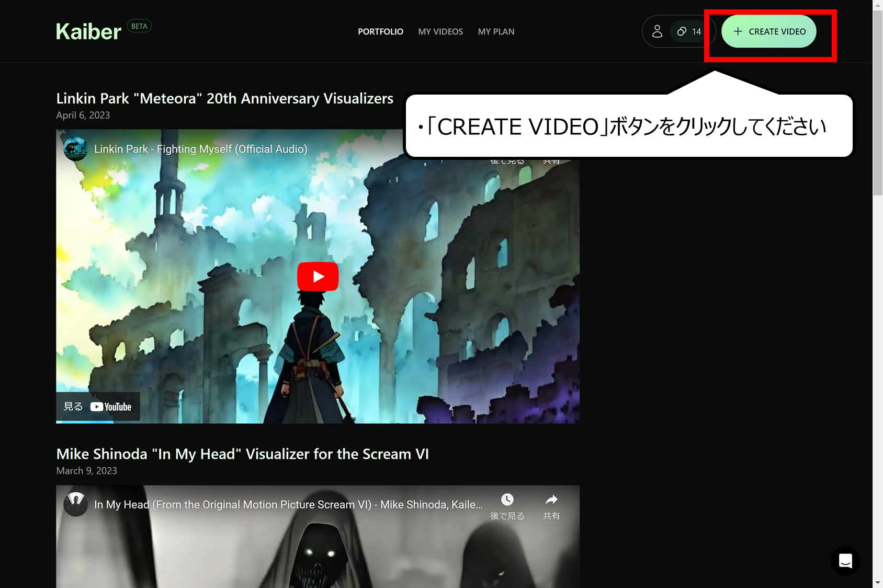The image size is (883, 588).
Task: Click the CREATE VIDEO button
Action: pyautogui.click(x=768, y=31)
